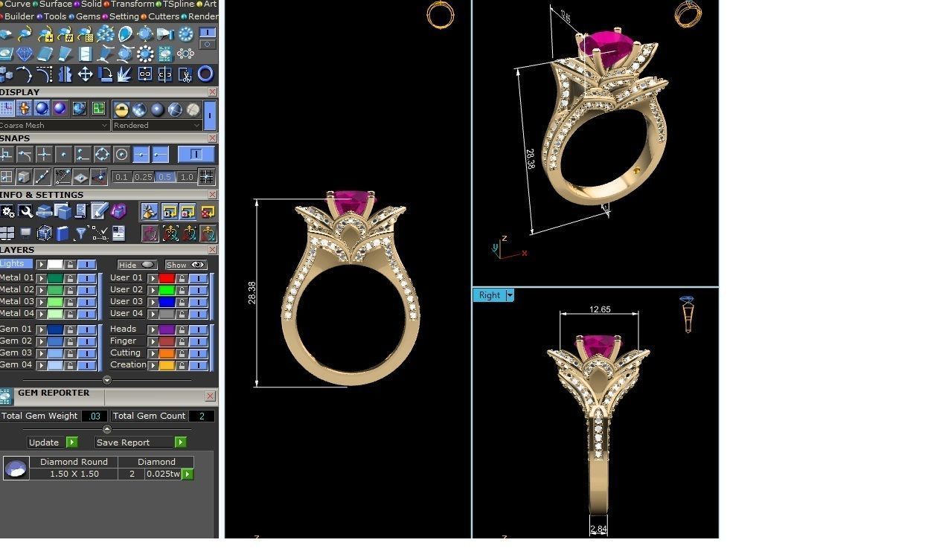Screen dimensions: 948x560
Task: Click the green four-square display icon
Action: (x=98, y=109)
